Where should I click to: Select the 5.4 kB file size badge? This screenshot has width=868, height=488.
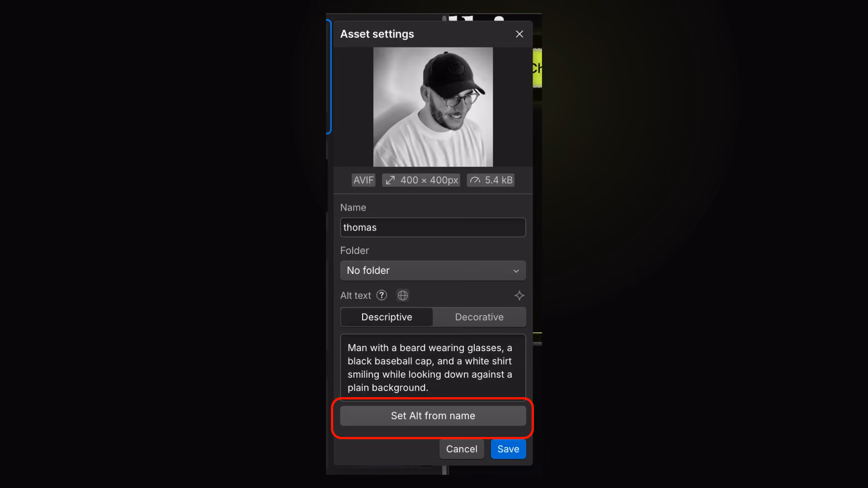tap(491, 180)
